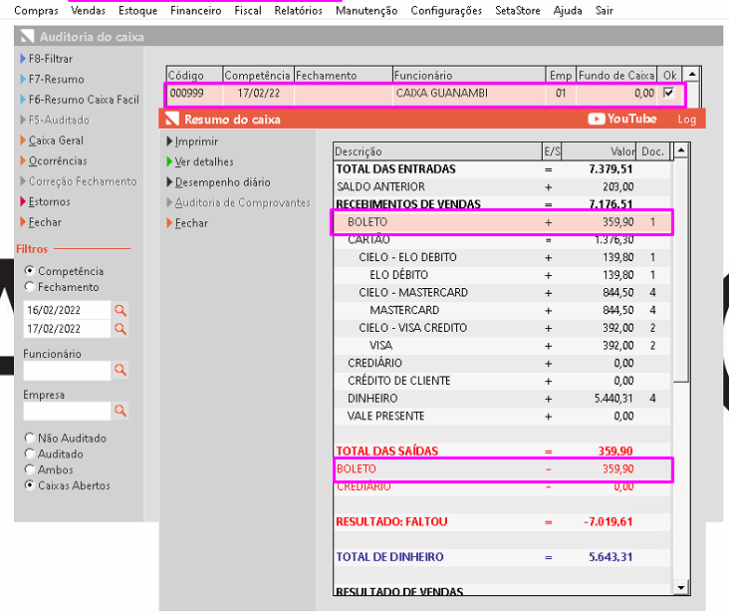Select the 000999 row code cell
Screen dimensions: 729x611
pyautogui.click(x=194, y=93)
